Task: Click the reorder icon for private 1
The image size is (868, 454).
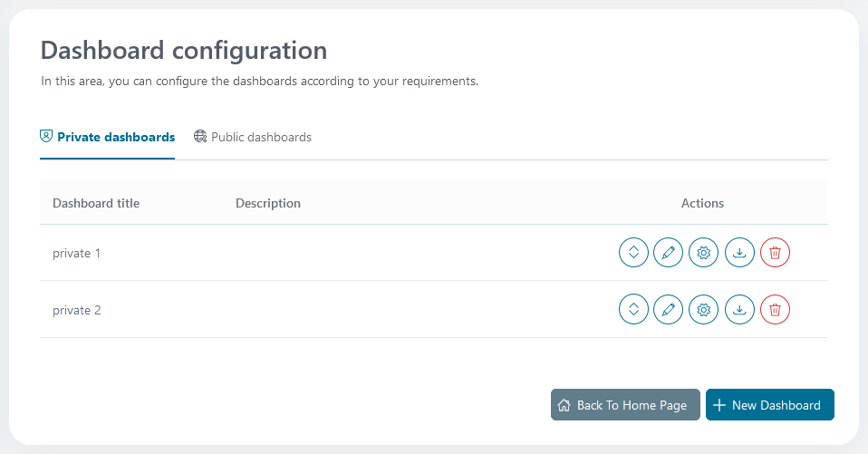Action: tap(633, 253)
